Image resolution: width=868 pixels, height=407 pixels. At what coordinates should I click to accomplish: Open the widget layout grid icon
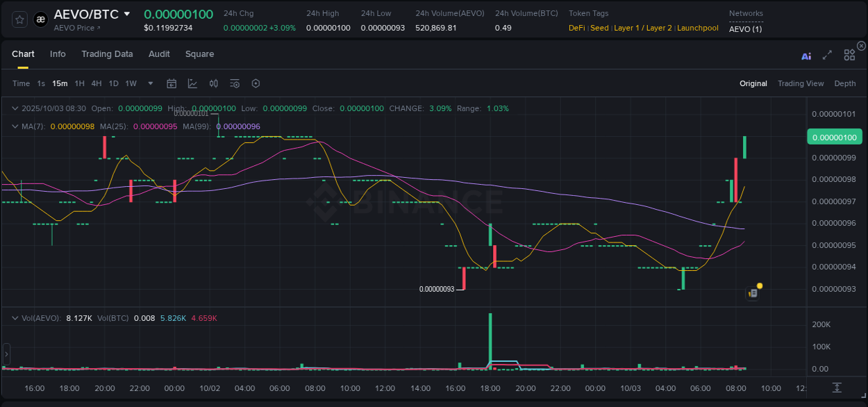(849, 55)
